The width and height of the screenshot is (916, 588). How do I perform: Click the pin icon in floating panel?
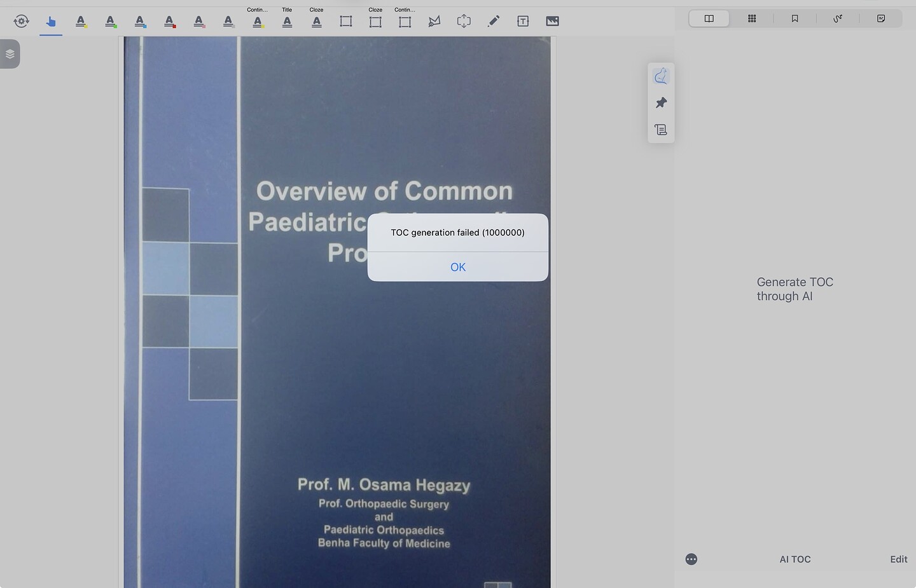pyautogui.click(x=661, y=102)
